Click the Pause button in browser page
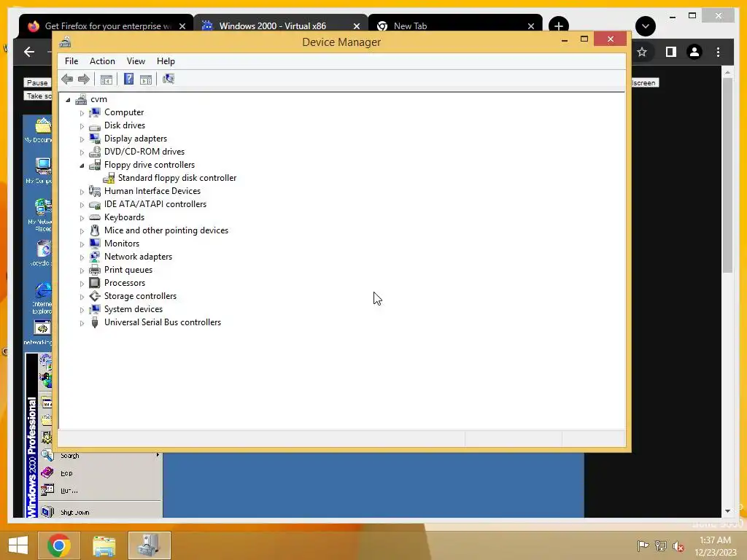Viewport: 747px width, 560px height. (x=37, y=83)
